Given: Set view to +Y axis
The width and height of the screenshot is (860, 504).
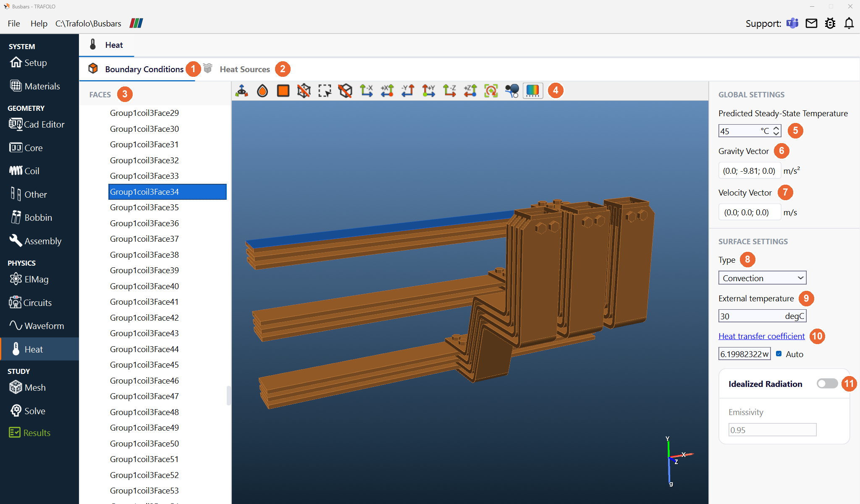Looking at the screenshot, I should click(429, 91).
